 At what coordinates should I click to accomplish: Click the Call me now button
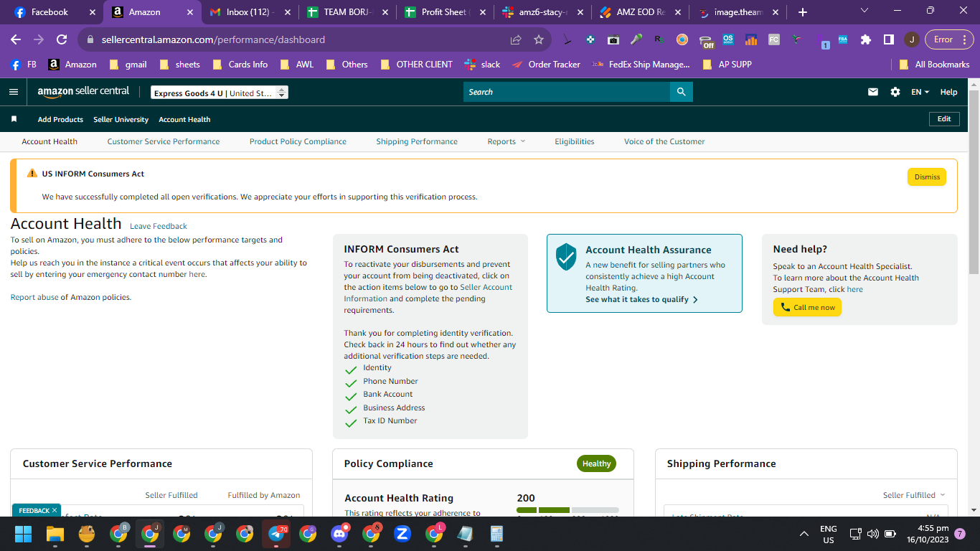pos(807,307)
